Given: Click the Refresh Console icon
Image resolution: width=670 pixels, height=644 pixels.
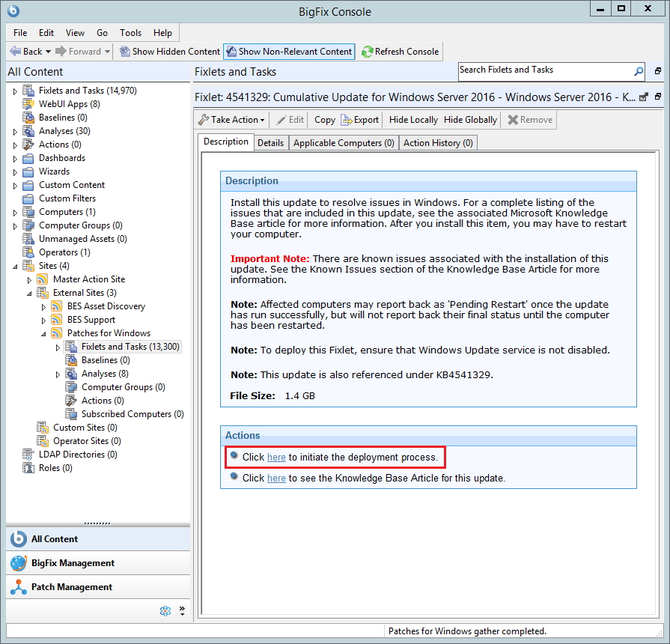Looking at the screenshot, I should click(367, 52).
